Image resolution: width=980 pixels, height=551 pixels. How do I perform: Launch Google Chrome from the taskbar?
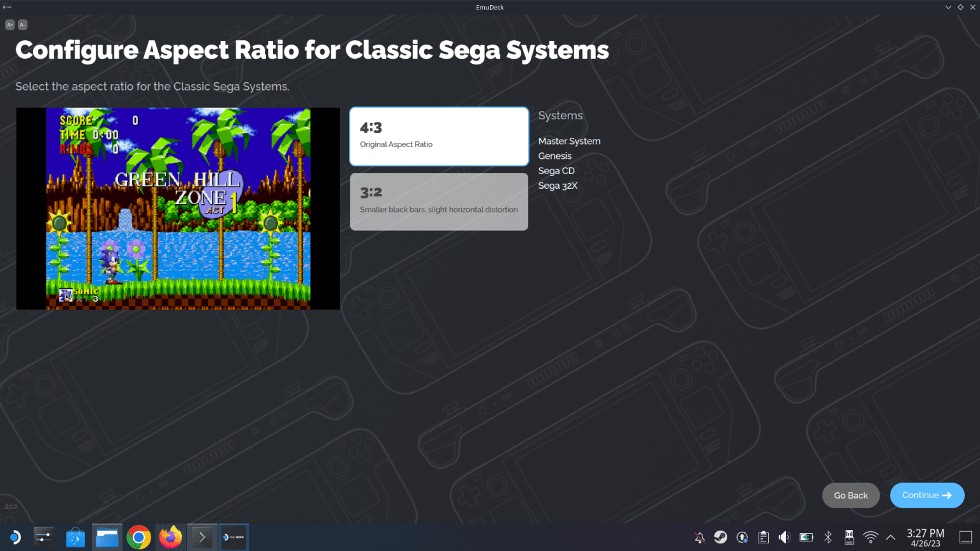[x=138, y=536]
